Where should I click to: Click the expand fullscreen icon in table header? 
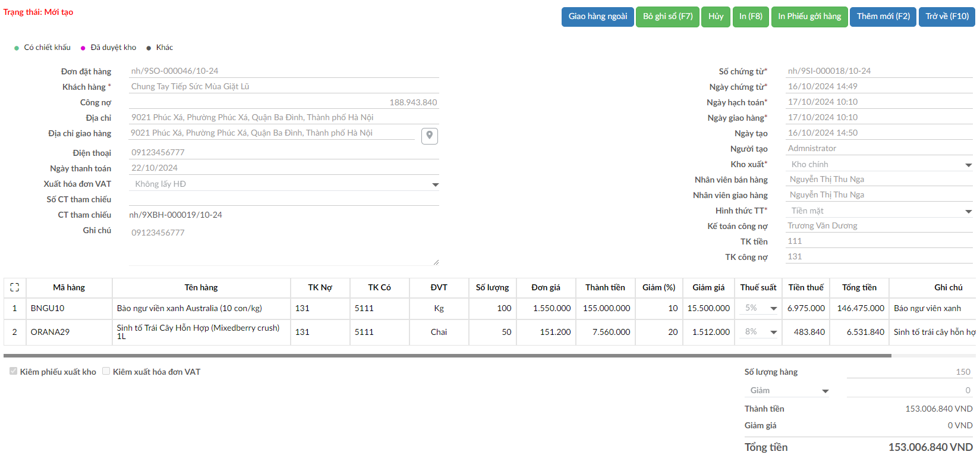[15, 287]
